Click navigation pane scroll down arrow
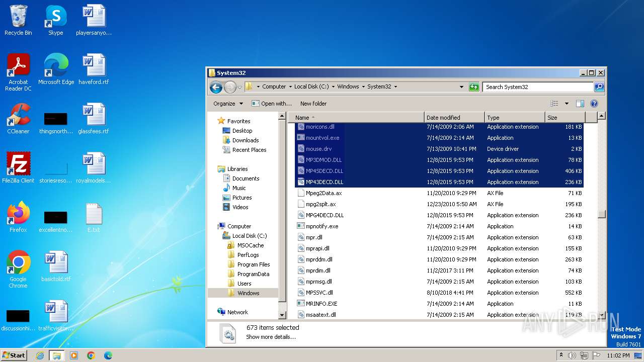 (x=282, y=315)
